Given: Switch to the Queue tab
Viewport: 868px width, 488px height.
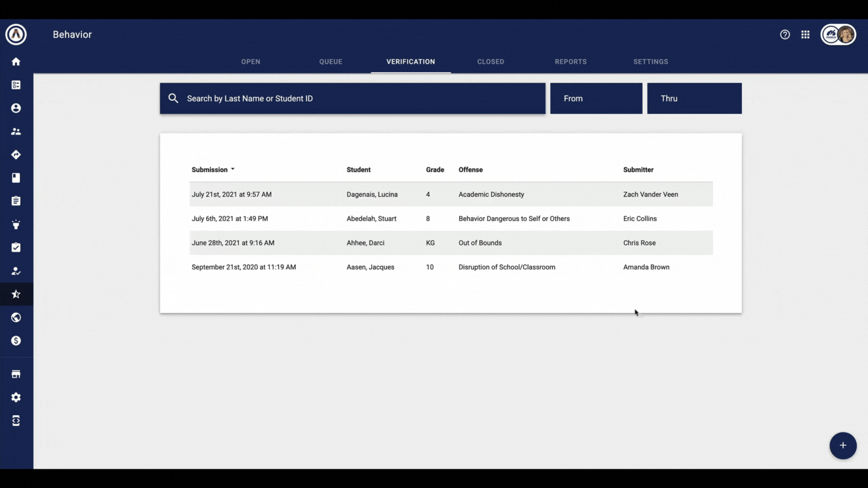Looking at the screenshot, I should [x=330, y=62].
